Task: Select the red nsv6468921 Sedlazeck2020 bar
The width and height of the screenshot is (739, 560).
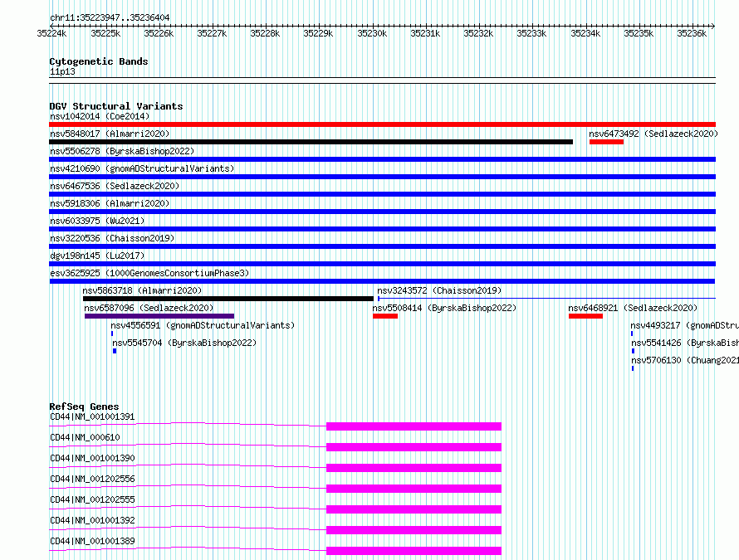Action: pyautogui.click(x=585, y=316)
